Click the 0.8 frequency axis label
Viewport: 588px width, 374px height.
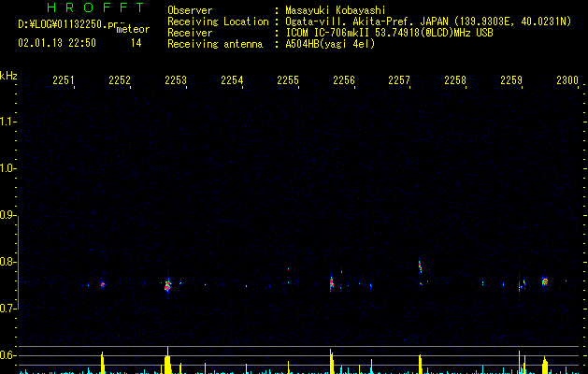pos(7,262)
